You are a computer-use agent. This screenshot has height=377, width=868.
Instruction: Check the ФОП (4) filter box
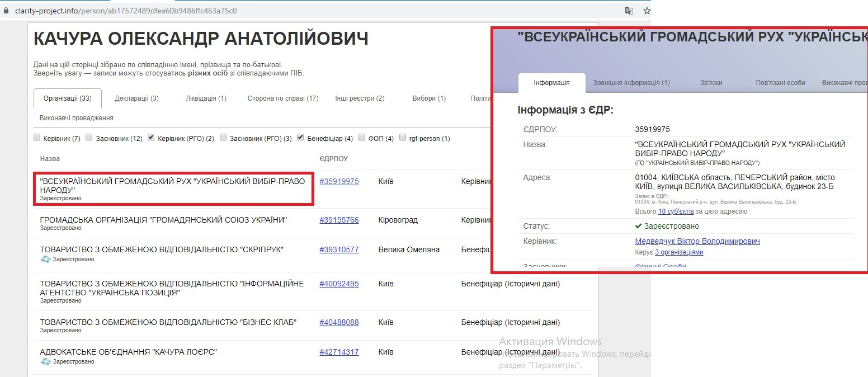click(x=362, y=138)
